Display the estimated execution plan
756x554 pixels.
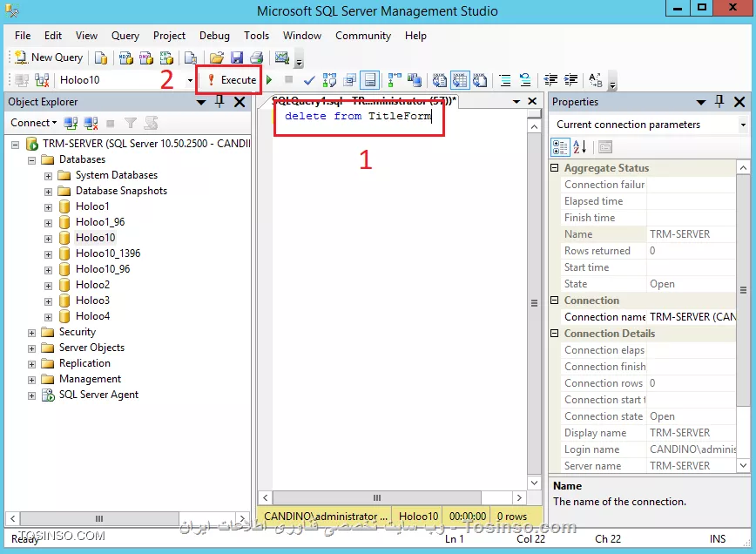[329, 80]
